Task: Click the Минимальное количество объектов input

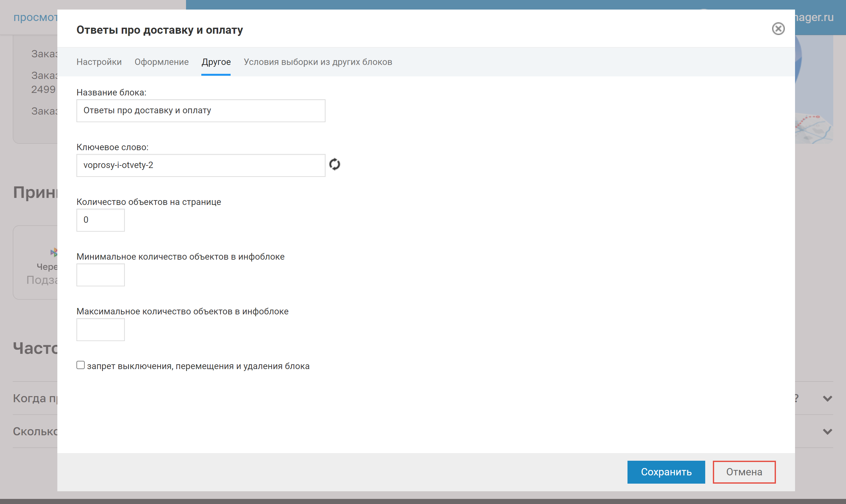Action: [x=100, y=275]
